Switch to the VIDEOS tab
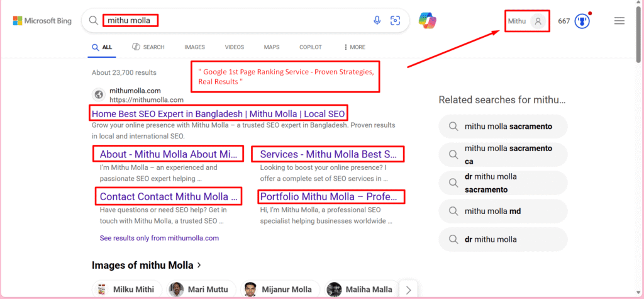The image size is (644, 299). pyautogui.click(x=235, y=47)
